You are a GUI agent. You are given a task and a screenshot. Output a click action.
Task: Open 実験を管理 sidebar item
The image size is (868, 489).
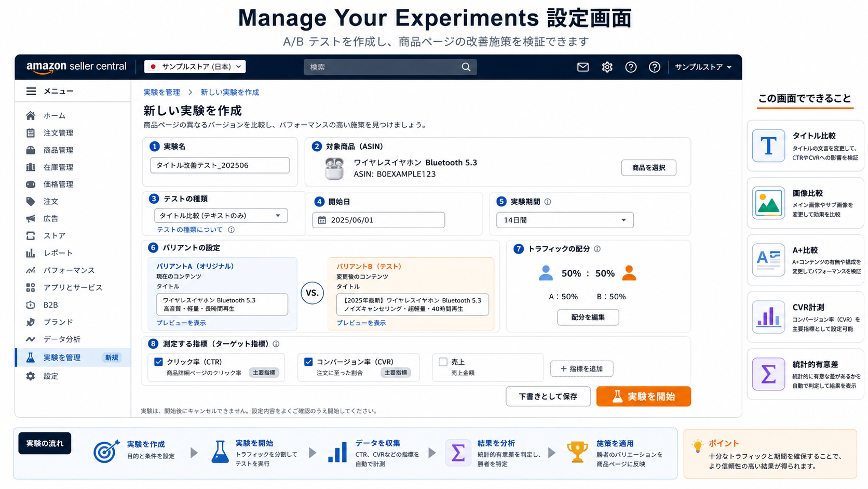click(73, 358)
